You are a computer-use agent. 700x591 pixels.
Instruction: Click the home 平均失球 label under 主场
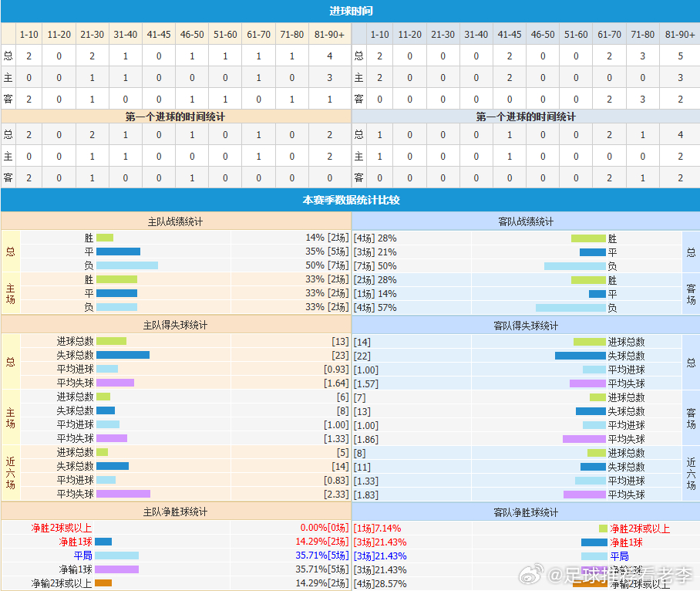[75, 438]
